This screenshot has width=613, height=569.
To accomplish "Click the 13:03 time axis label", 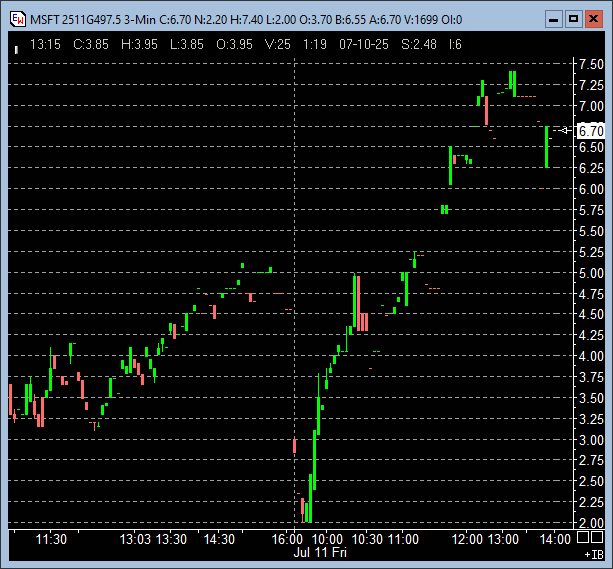I will coord(135,539).
